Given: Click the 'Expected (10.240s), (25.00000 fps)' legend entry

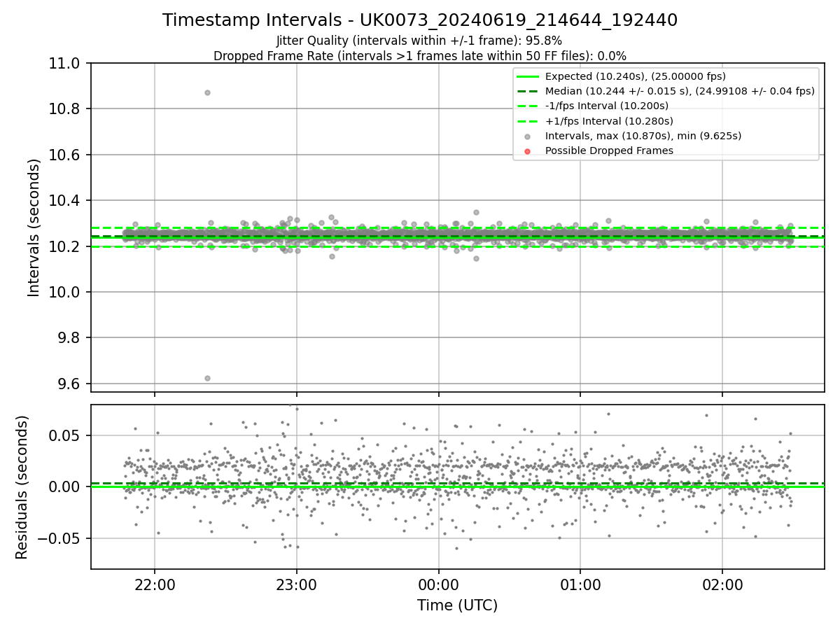Looking at the screenshot, I should tap(635, 76).
